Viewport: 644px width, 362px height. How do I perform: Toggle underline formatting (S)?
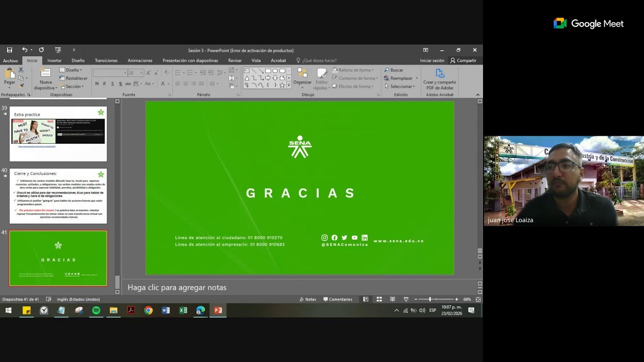point(112,83)
